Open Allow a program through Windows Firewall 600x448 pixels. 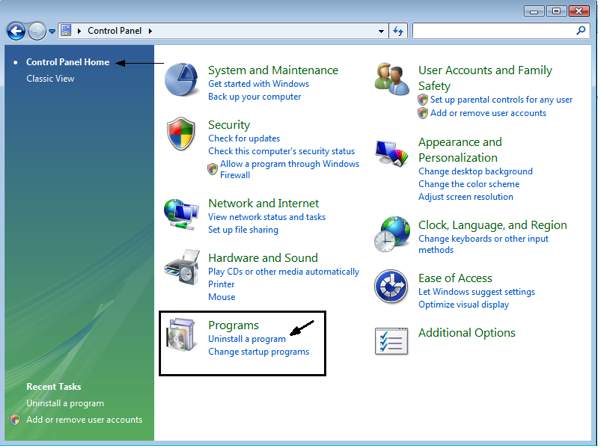point(289,164)
